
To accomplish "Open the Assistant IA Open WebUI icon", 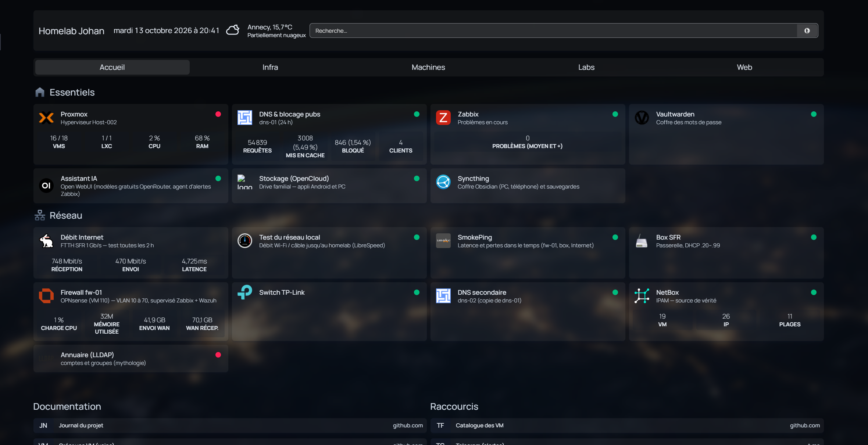I will click(46, 186).
